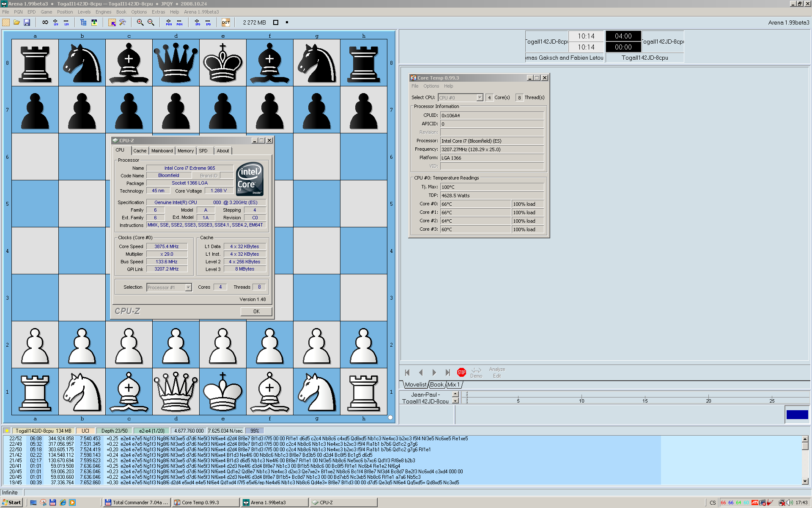Open the Book menu
This screenshot has height=508, width=812.
121,12
